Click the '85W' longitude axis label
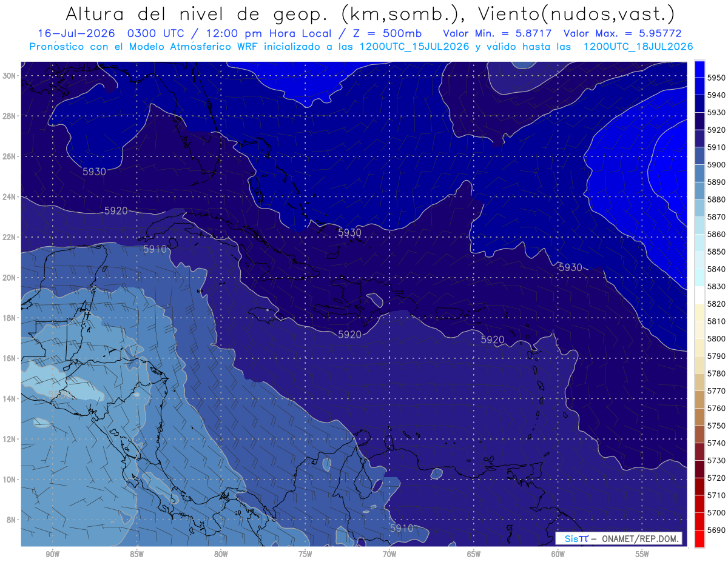The image size is (728, 562). (136, 554)
